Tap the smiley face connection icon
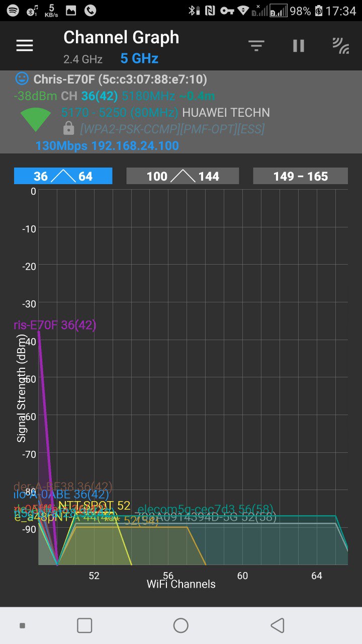Viewport: 362px width, 644px height. (x=22, y=78)
